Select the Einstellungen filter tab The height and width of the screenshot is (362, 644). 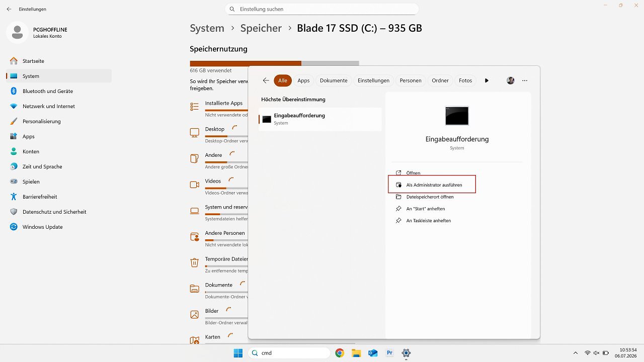pyautogui.click(x=373, y=80)
